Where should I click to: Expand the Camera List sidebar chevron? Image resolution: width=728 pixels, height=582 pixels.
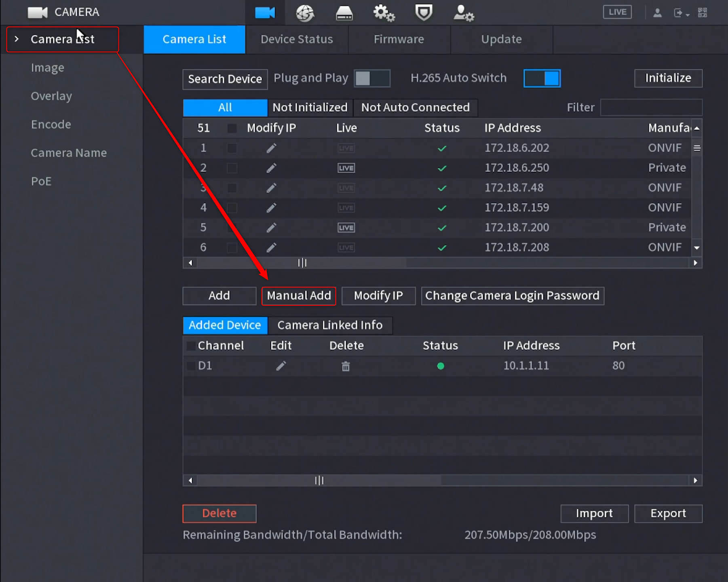(x=17, y=39)
